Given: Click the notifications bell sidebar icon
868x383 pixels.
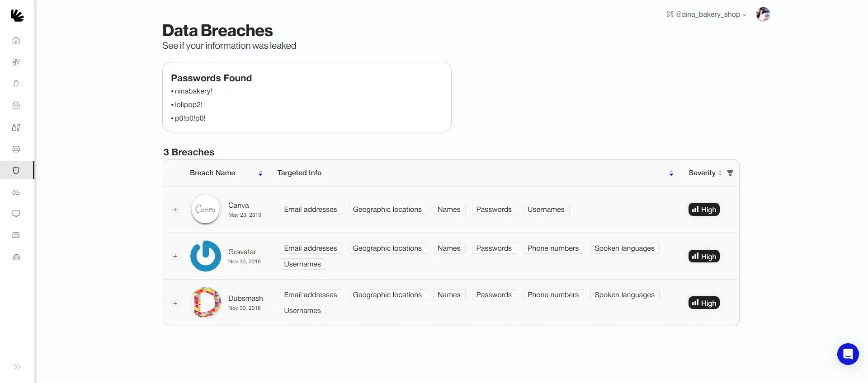Looking at the screenshot, I should tap(16, 84).
